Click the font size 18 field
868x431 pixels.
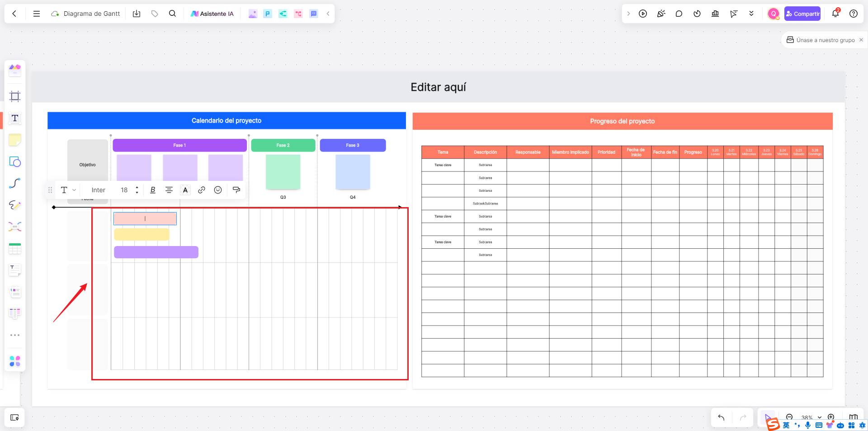click(124, 190)
